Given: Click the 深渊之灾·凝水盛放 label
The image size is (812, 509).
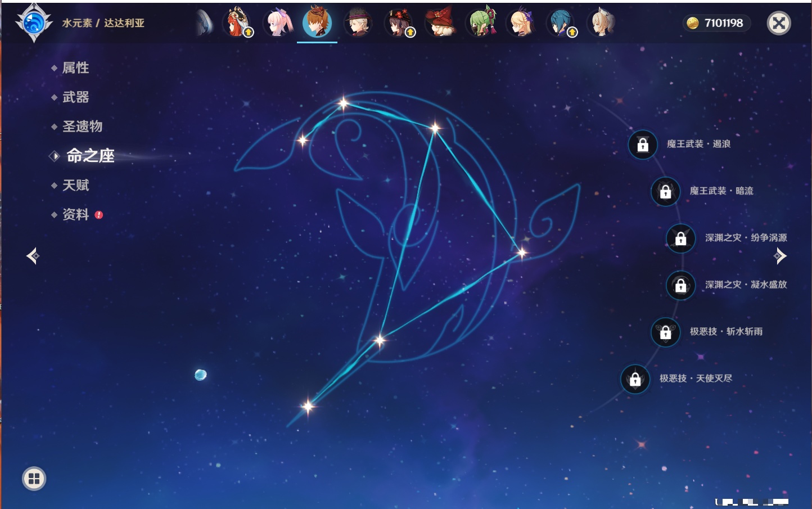Looking at the screenshot, I should (746, 285).
